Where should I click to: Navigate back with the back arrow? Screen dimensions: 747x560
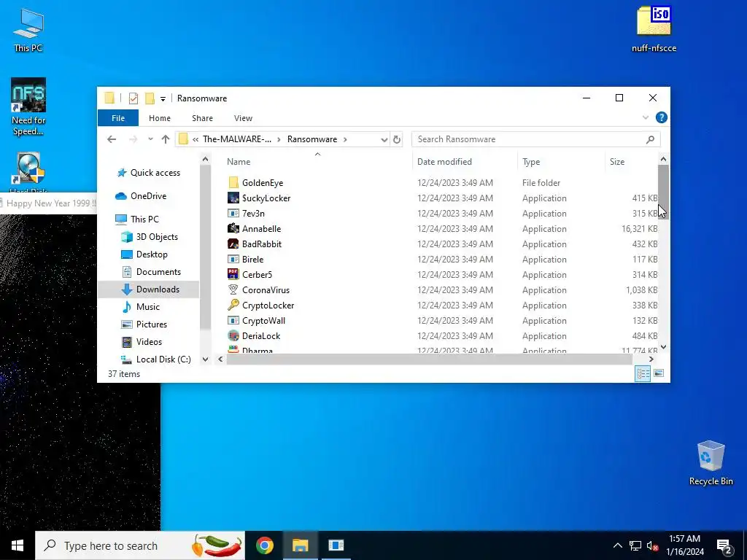(112, 139)
